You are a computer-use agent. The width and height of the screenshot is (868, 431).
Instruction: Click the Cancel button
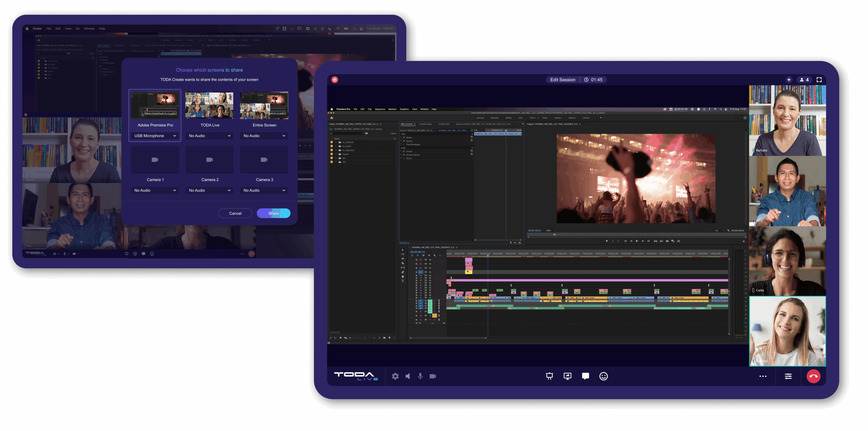[x=235, y=213]
